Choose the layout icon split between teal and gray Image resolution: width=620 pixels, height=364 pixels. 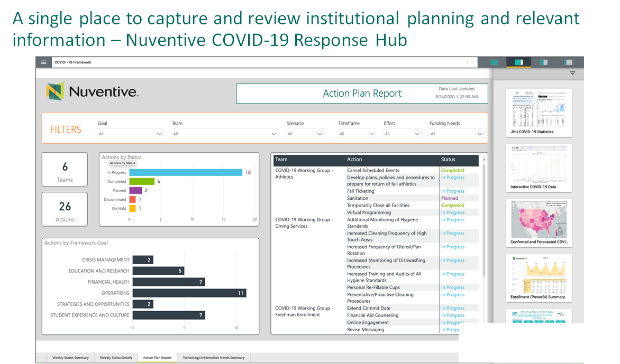(x=544, y=62)
